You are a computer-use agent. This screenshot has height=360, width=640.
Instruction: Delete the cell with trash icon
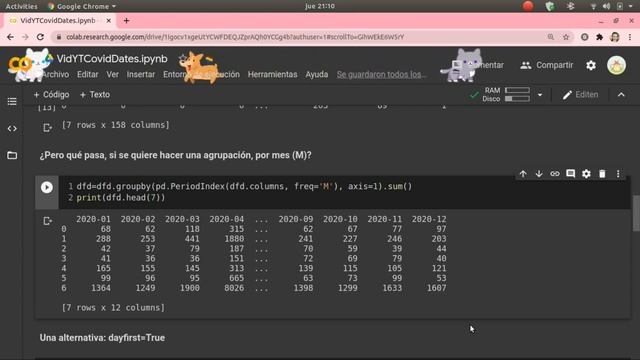tap(602, 174)
